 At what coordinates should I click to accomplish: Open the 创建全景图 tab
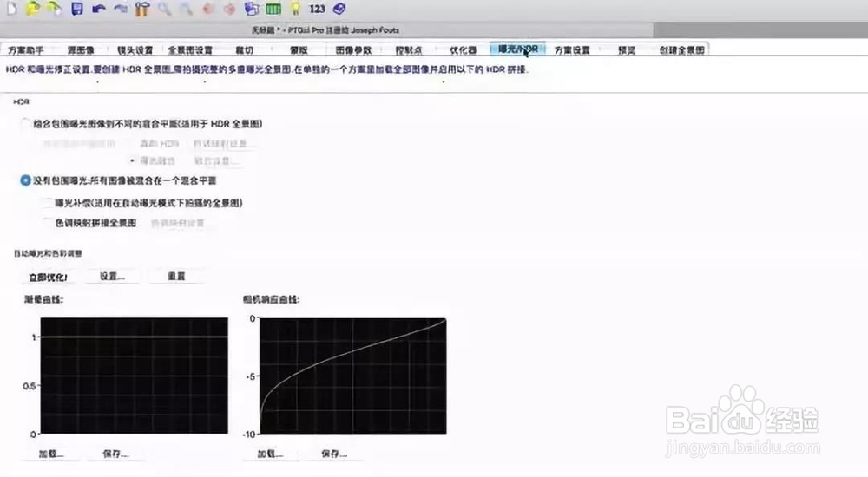(681, 49)
